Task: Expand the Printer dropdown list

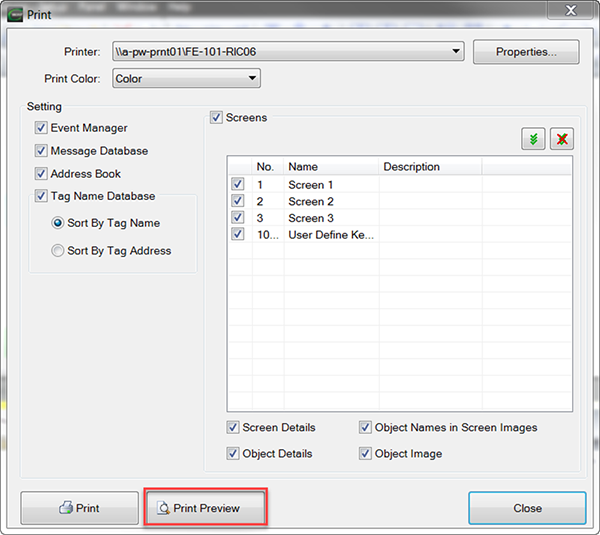Action: click(x=456, y=51)
